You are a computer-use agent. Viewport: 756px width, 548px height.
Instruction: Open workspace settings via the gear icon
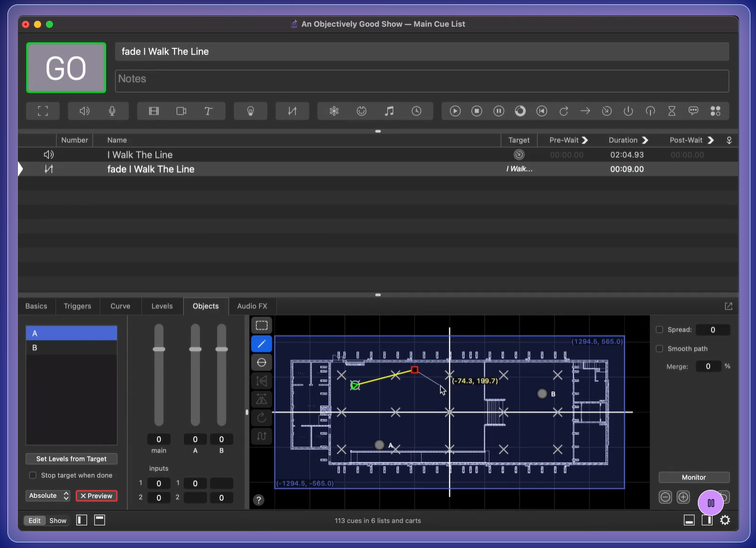coord(724,520)
